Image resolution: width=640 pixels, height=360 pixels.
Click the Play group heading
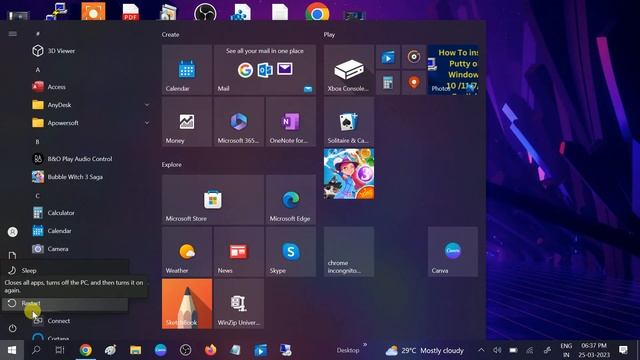(329, 35)
